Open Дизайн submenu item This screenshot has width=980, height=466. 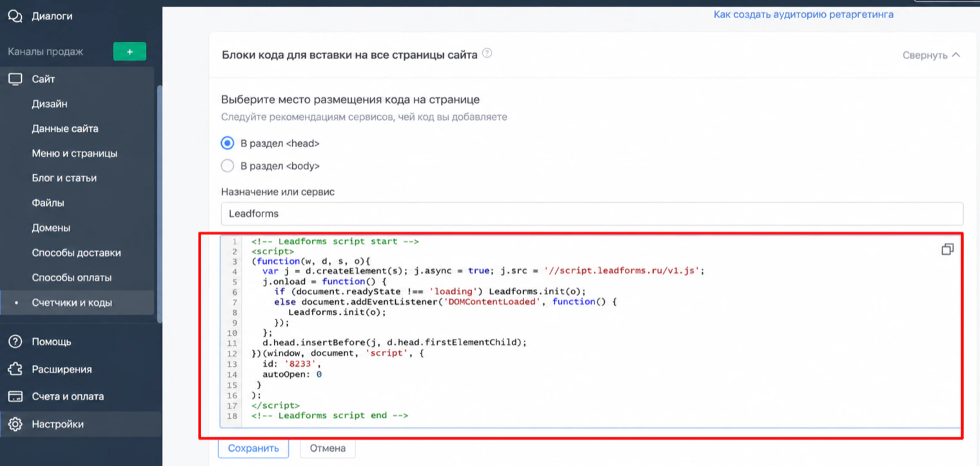coord(50,104)
